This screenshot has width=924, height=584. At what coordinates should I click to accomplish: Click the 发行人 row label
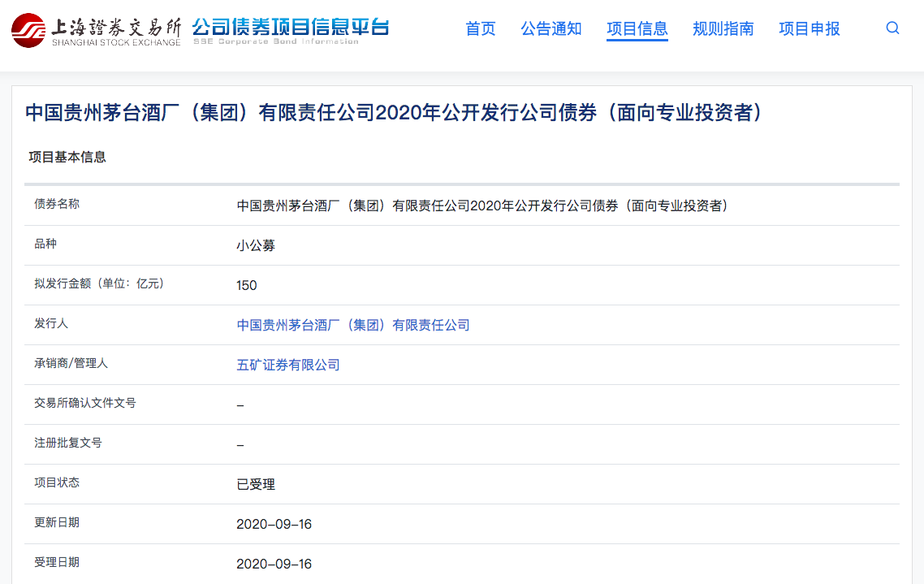tap(51, 323)
